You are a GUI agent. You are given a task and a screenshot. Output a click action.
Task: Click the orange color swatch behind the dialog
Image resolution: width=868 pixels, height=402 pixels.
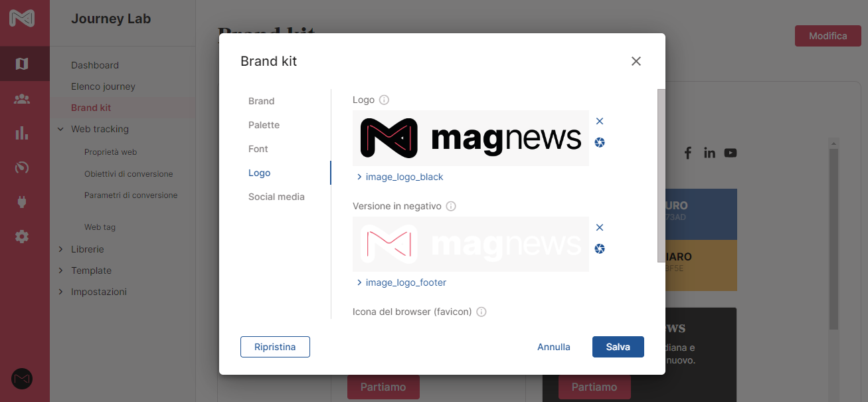[701, 265]
